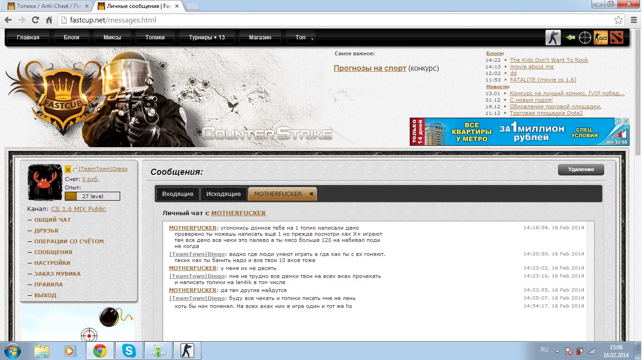Open the FATALITE (movie cs 1.6) link

543,80
